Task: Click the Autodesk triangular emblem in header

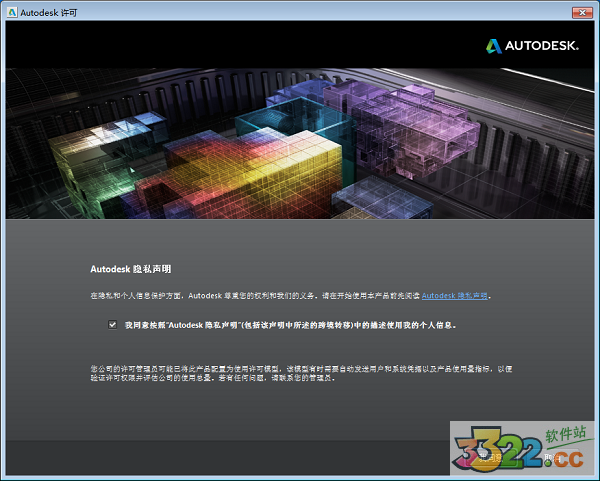Action: 495,45
